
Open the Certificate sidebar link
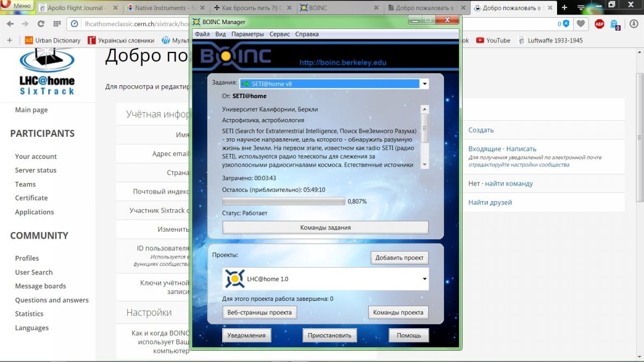click(31, 198)
